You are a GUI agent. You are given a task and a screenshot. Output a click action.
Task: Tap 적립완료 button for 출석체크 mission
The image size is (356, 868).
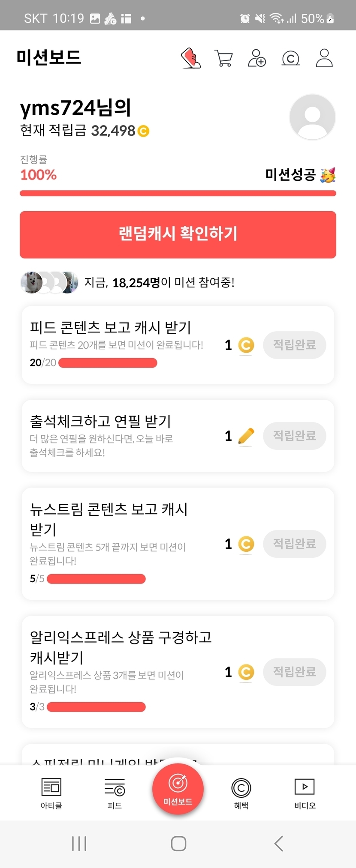295,436
